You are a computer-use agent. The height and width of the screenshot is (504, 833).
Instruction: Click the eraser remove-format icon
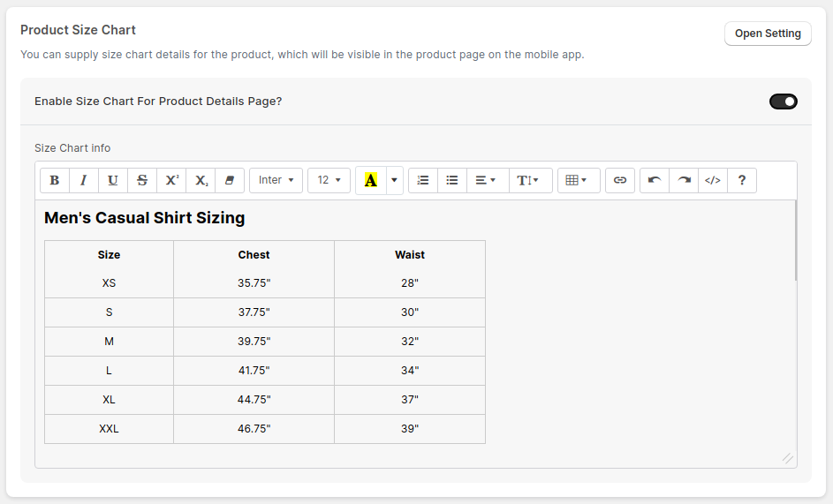[230, 181]
